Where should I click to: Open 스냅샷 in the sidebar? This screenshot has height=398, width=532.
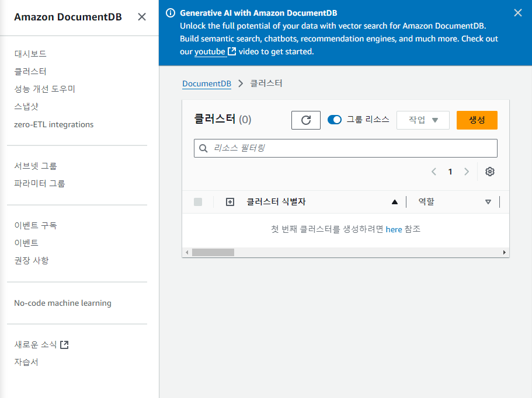pyautogui.click(x=26, y=106)
